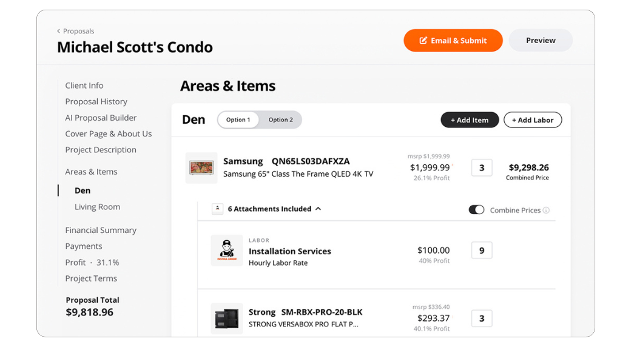Click the Add Item button
The width and height of the screenshot is (637, 364).
pyautogui.click(x=470, y=120)
